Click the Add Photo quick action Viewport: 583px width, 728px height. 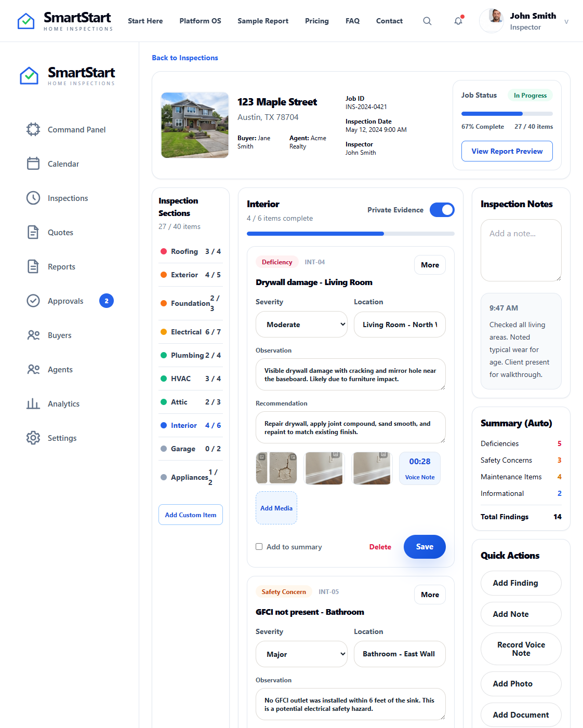[x=521, y=684]
